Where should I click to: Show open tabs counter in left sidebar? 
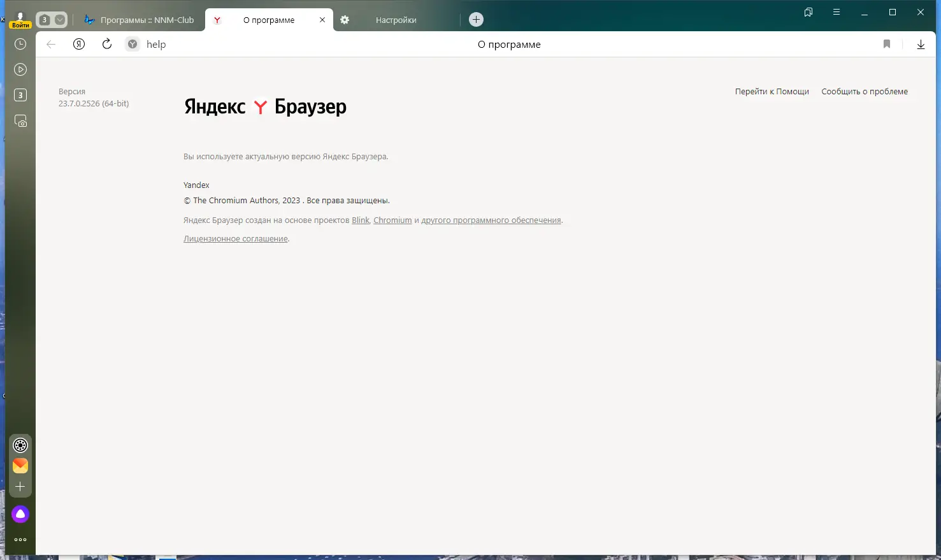[x=20, y=95]
